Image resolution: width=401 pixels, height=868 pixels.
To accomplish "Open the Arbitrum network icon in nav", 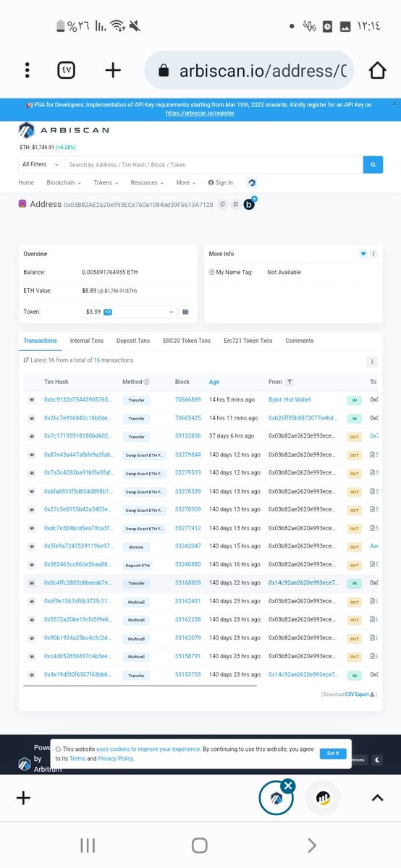I will coord(251,183).
